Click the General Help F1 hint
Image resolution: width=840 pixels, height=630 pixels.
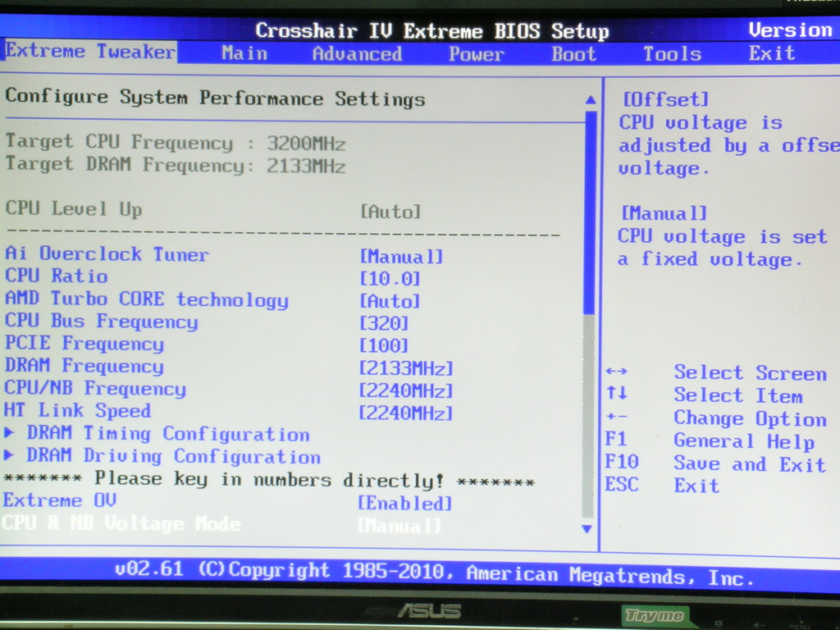coord(710,441)
